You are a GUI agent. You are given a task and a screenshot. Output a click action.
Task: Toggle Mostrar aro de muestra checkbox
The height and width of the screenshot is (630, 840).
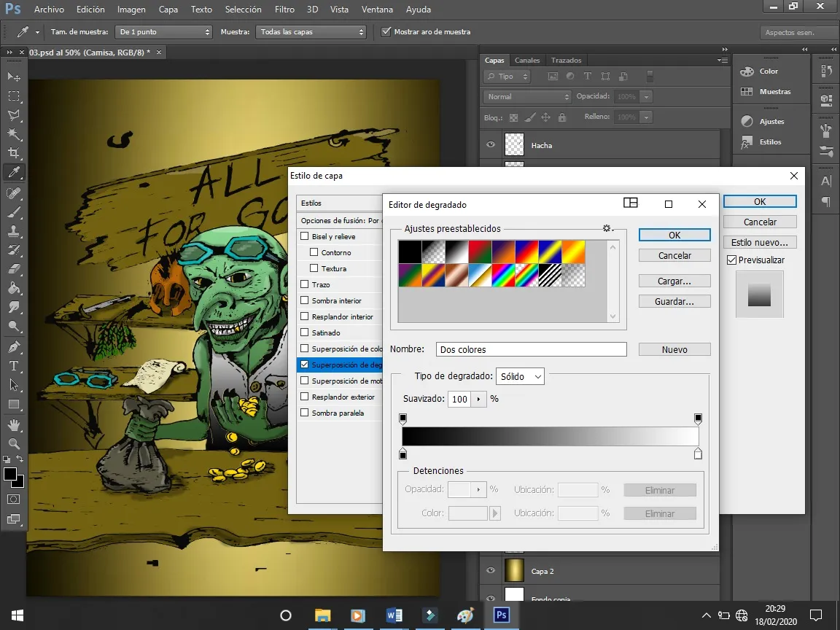coord(386,31)
